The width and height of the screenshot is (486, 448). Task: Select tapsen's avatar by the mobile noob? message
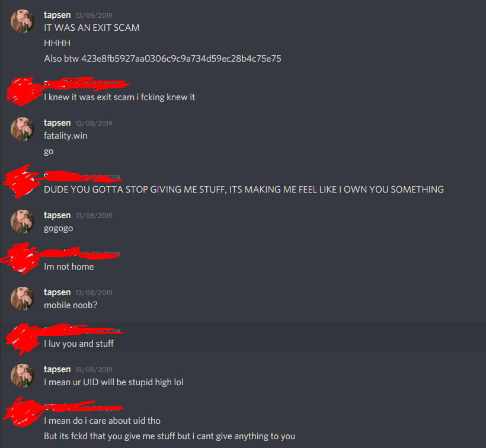click(23, 298)
